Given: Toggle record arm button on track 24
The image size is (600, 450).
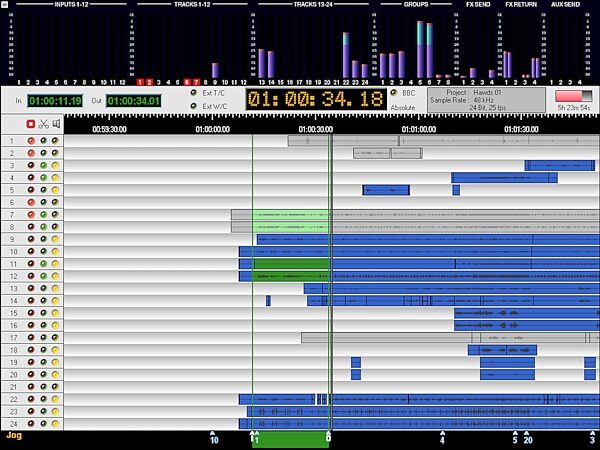Looking at the screenshot, I should point(31,424).
